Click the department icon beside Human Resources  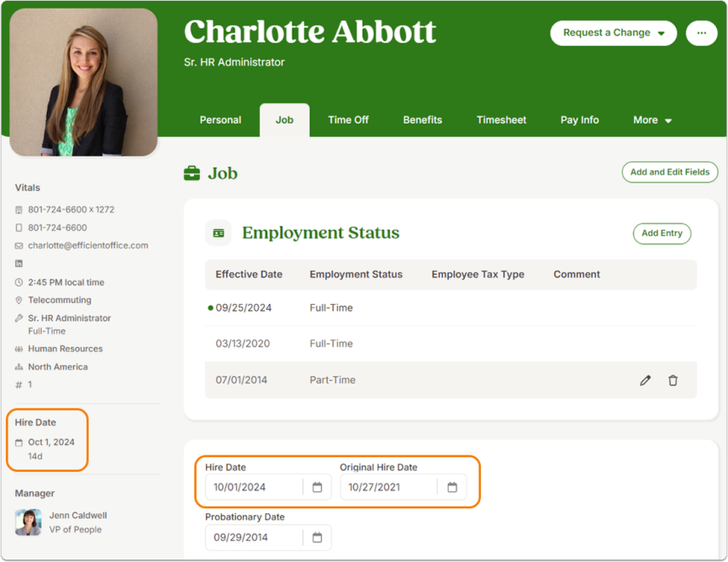click(x=19, y=349)
